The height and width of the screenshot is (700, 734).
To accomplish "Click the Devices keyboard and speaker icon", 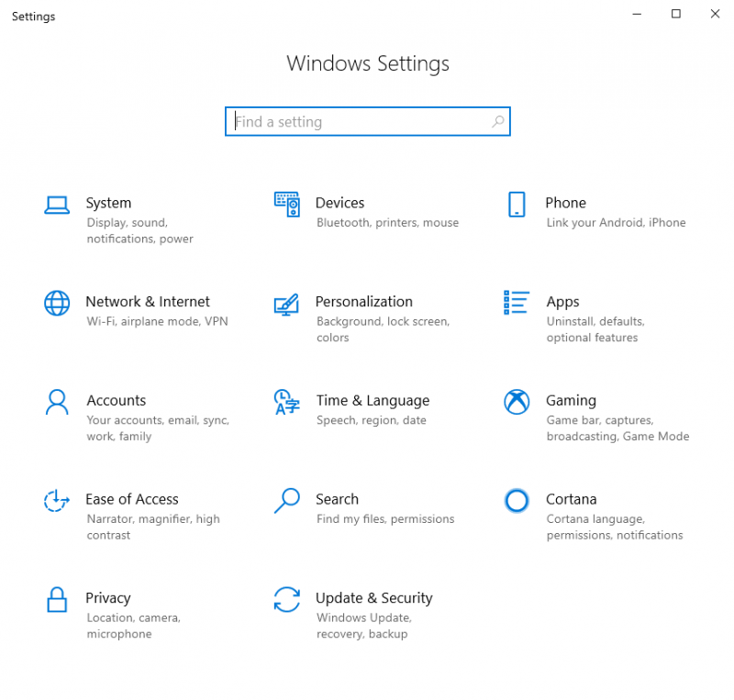I will tap(286, 205).
